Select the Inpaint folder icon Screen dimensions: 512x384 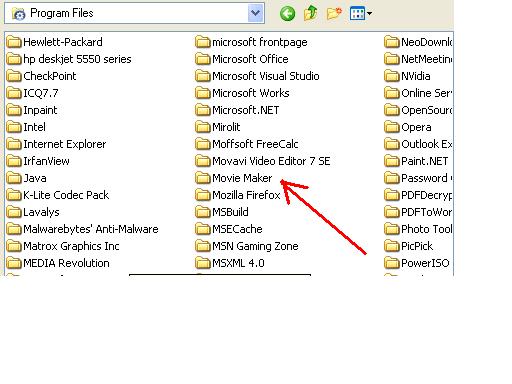(14, 110)
